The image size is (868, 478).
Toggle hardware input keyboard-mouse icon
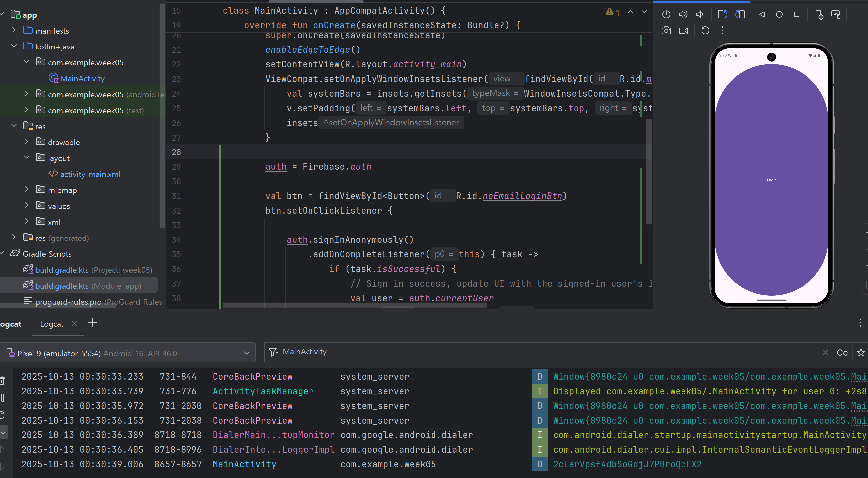(x=836, y=14)
